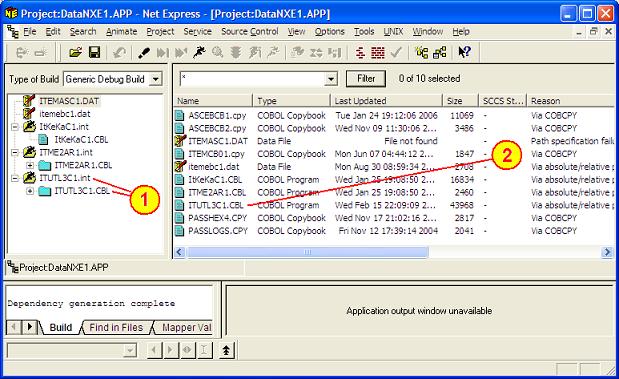Viewport: 619px width, 379px height.
Task: Select ITEMCB01.cpy in the file list
Action: 216,154
